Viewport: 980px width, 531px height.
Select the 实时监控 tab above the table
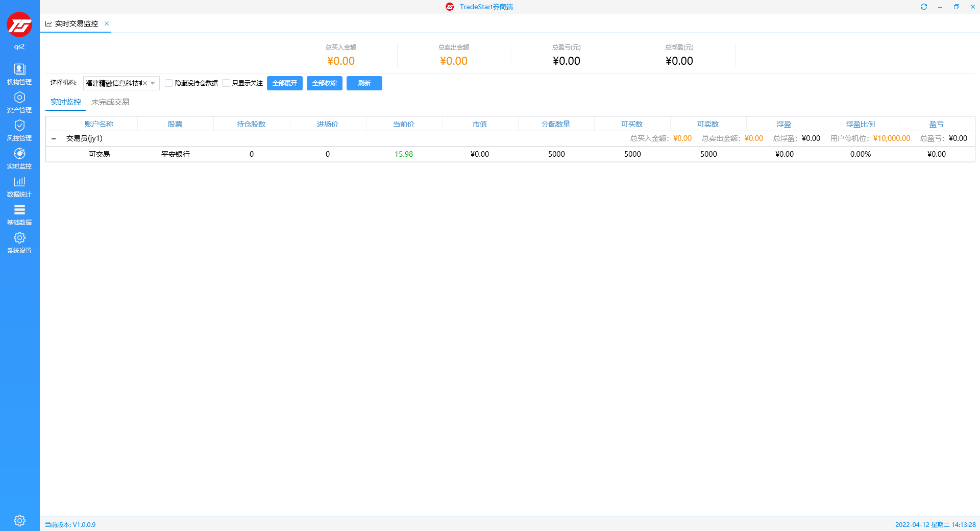[x=66, y=102]
